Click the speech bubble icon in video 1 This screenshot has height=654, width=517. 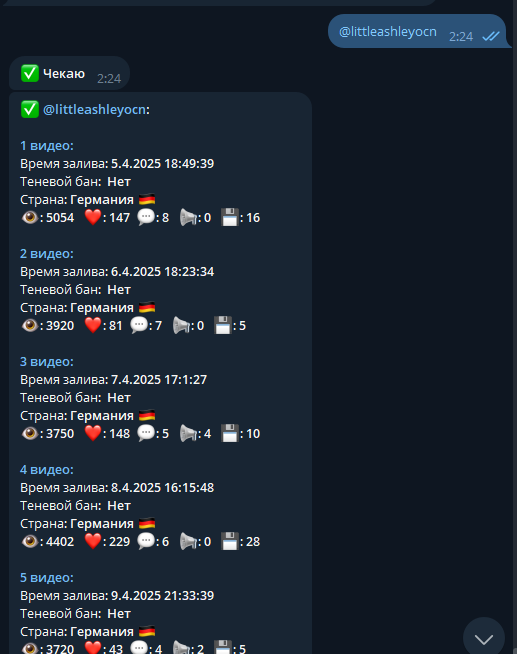(146, 217)
